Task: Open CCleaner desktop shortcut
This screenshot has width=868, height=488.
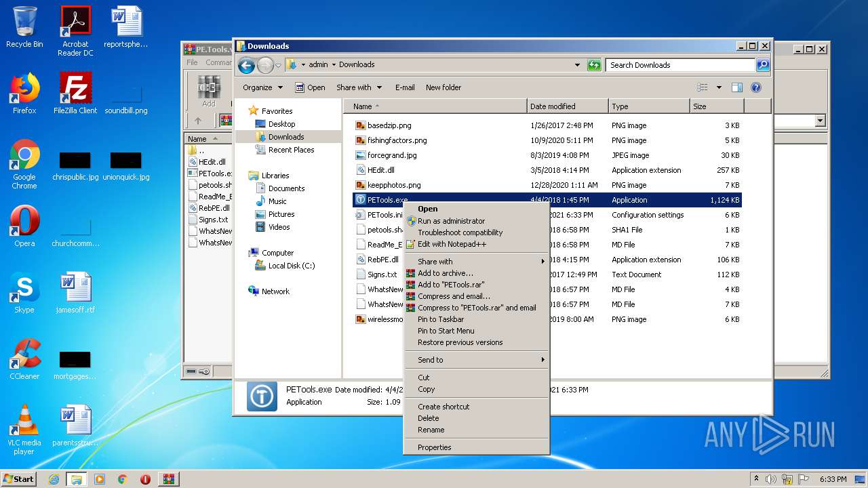Action: pyautogui.click(x=24, y=359)
